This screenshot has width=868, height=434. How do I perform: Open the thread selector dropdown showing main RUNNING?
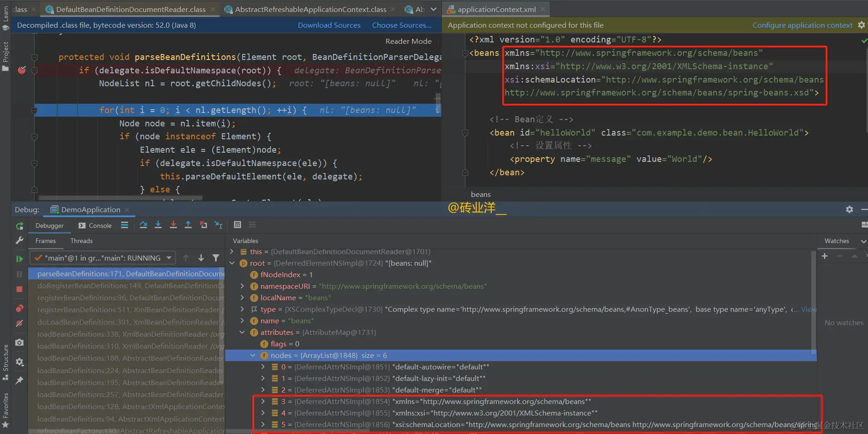point(102,258)
